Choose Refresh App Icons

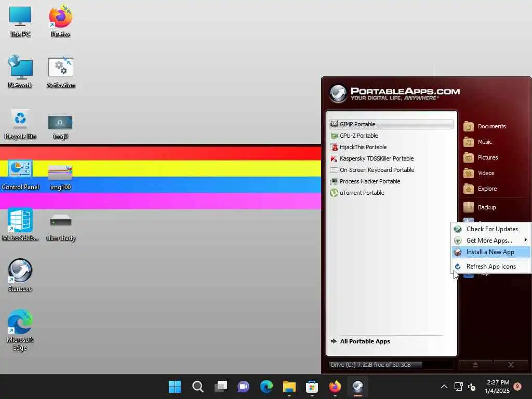coord(491,267)
